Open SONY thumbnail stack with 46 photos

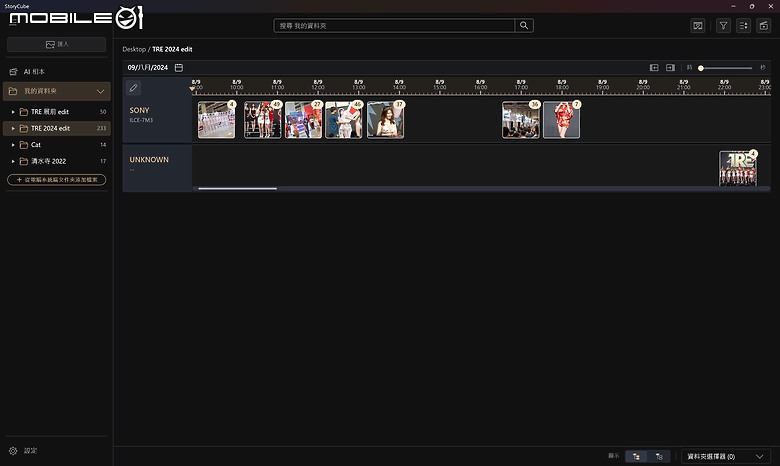click(x=344, y=120)
